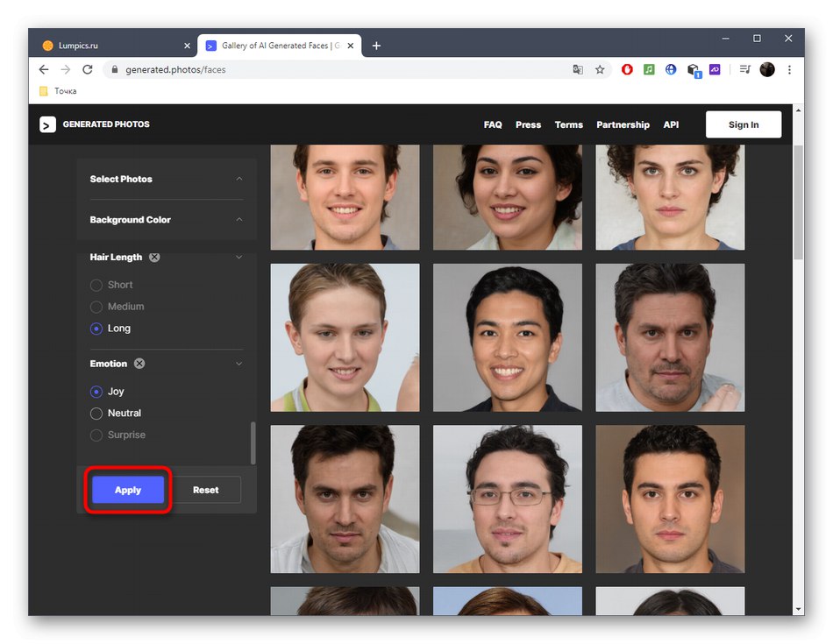Open Chrome three-dot menu
This screenshot has width=833, height=644.
click(x=789, y=69)
